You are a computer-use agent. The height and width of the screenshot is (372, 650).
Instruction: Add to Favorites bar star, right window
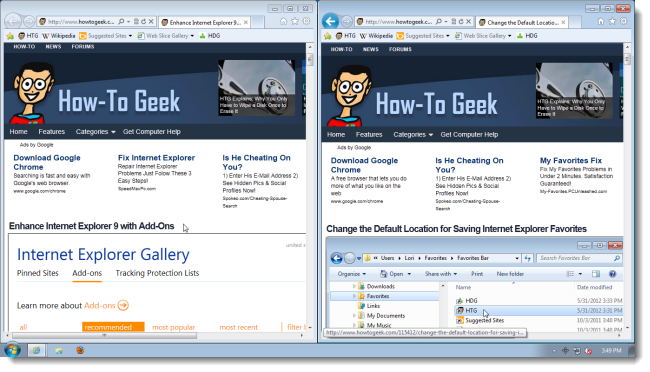coord(327,36)
